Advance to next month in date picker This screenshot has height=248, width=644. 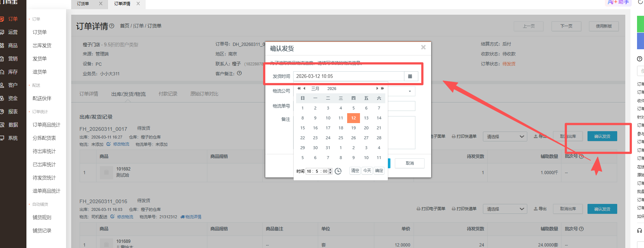click(377, 89)
